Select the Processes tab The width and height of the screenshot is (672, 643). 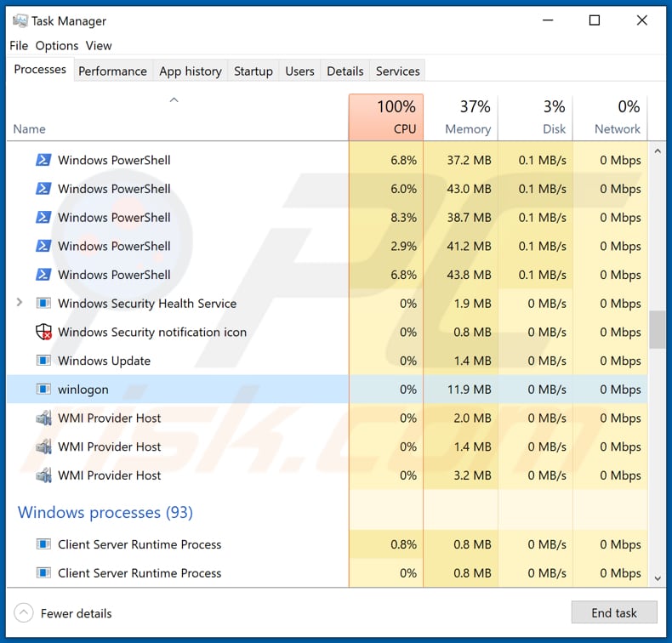40,70
